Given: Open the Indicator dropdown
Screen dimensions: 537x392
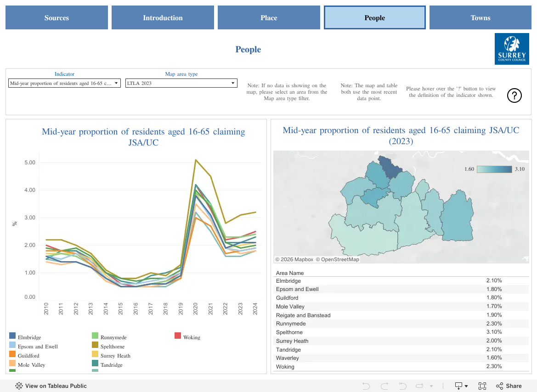Looking at the screenshot, I should (x=64, y=83).
